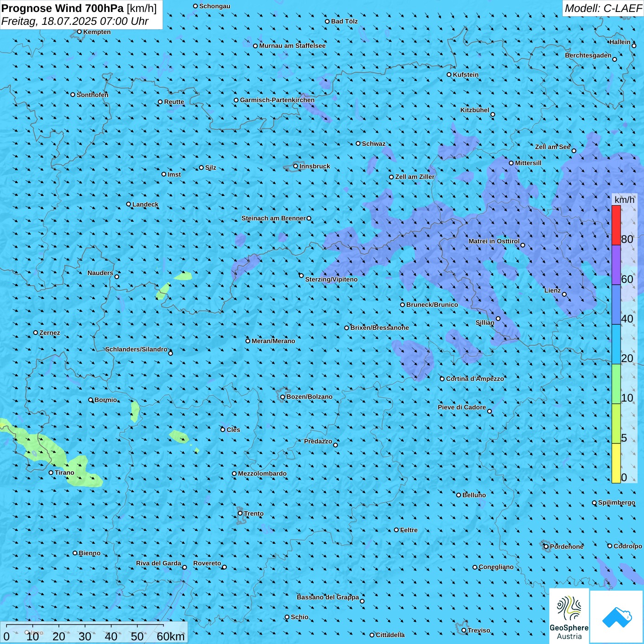This screenshot has height=644, width=644.
Task: Select the green 10–20 km/h legend color
Action: click(x=616, y=384)
